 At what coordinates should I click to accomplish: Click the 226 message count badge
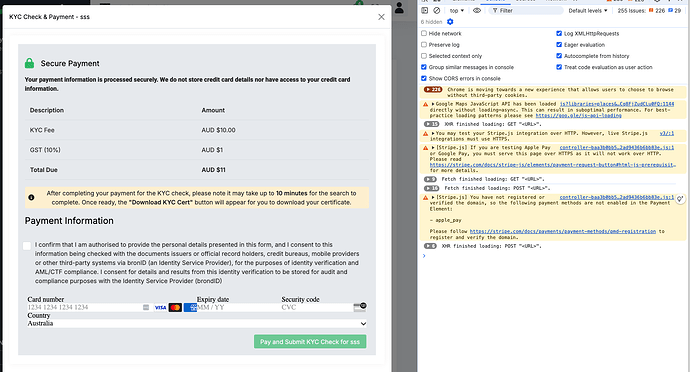(x=433, y=89)
